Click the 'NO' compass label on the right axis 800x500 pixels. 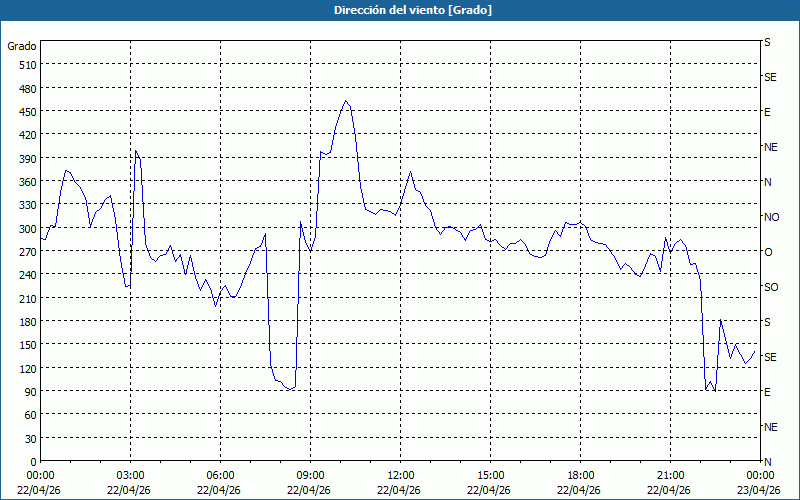pyautogui.click(x=771, y=217)
